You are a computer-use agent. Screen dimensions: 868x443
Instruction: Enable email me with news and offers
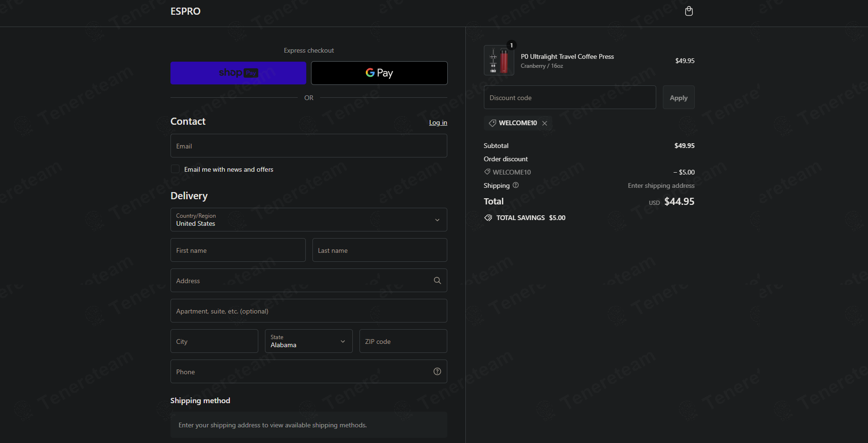click(x=175, y=169)
